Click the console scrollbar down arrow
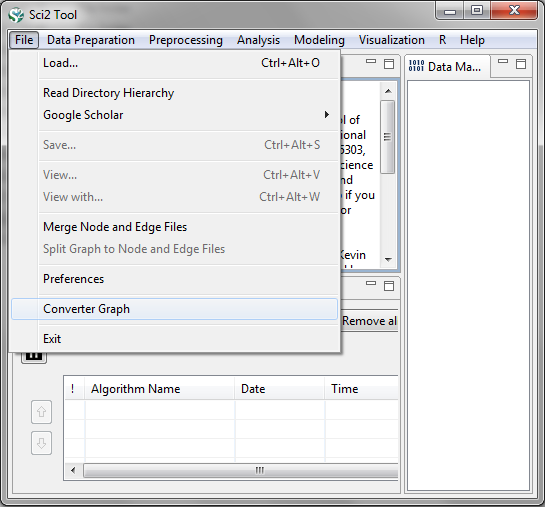Viewport: 545px width, 507px height. (x=388, y=259)
